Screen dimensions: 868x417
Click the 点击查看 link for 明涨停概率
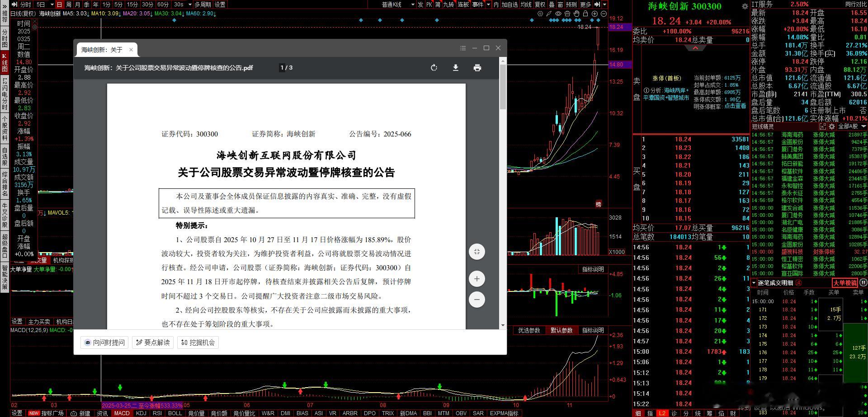click(x=735, y=106)
